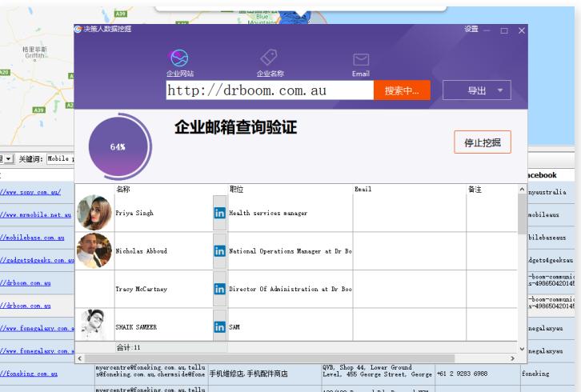Open www.mrmobile.net.au link in background table
Image resolution: width=581 pixels, height=392 pixels.
(x=35, y=214)
